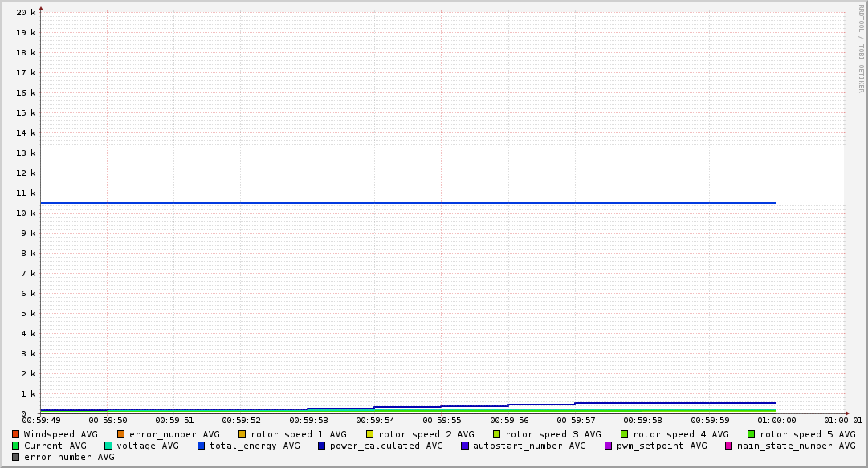868x468 pixels.
Task: Select the green Current AVG legend swatch
Action: (15, 446)
